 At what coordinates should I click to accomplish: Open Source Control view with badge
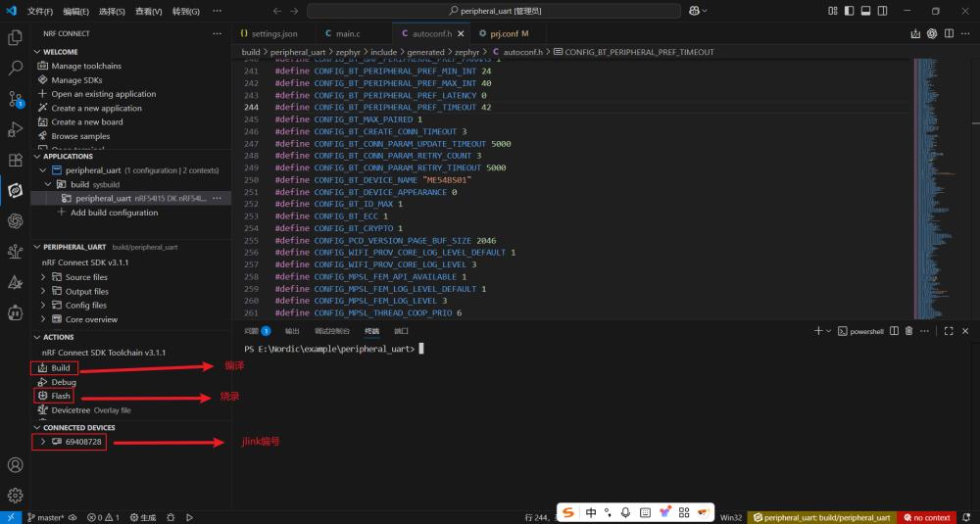pyautogui.click(x=15, y=99)
